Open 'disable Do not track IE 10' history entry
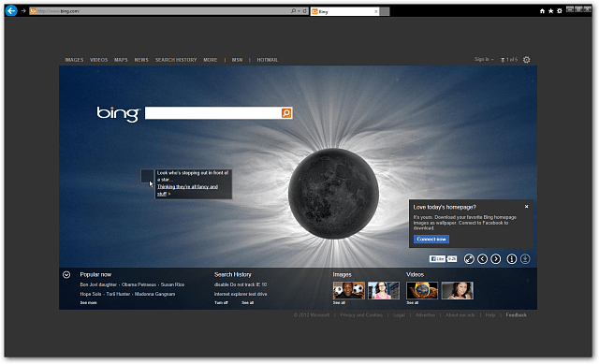 coord(241,284)
